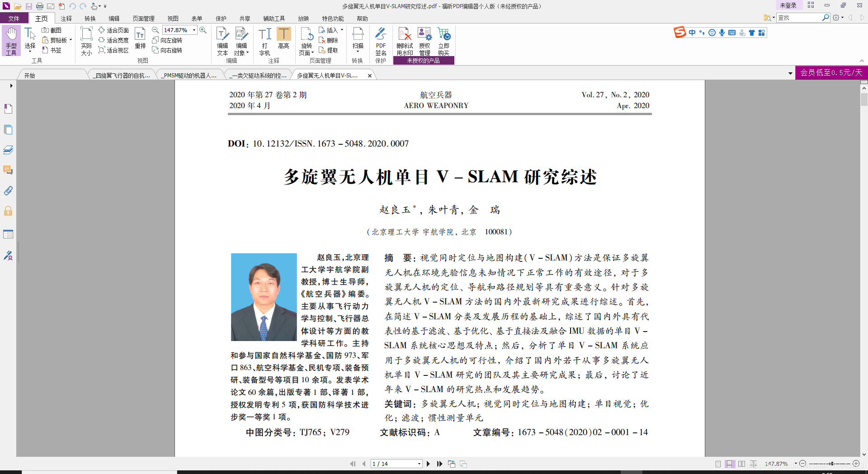The width and height of the screenshot is (868, 474).
Task: Toggle Sogou soft keyboard
Action: 732,33
